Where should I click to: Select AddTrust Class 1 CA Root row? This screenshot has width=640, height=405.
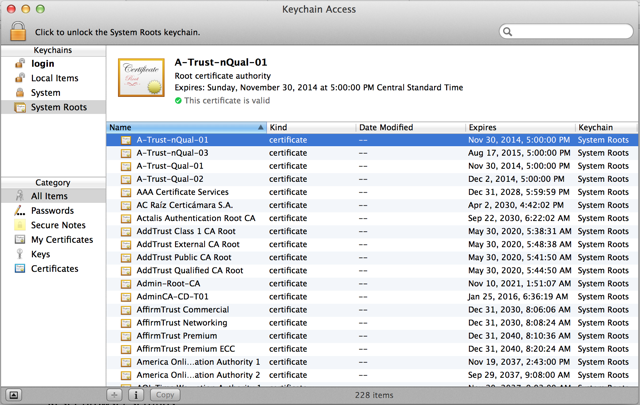pyautogui.click(x=372, y=231)
